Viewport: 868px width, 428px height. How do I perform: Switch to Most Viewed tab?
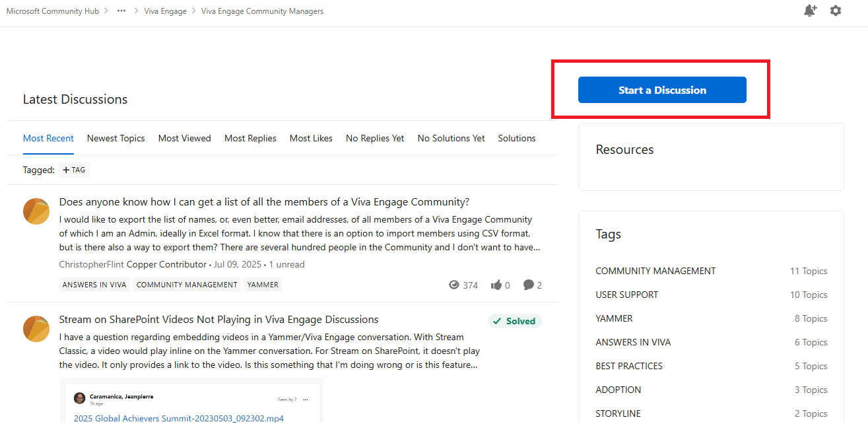184,138
